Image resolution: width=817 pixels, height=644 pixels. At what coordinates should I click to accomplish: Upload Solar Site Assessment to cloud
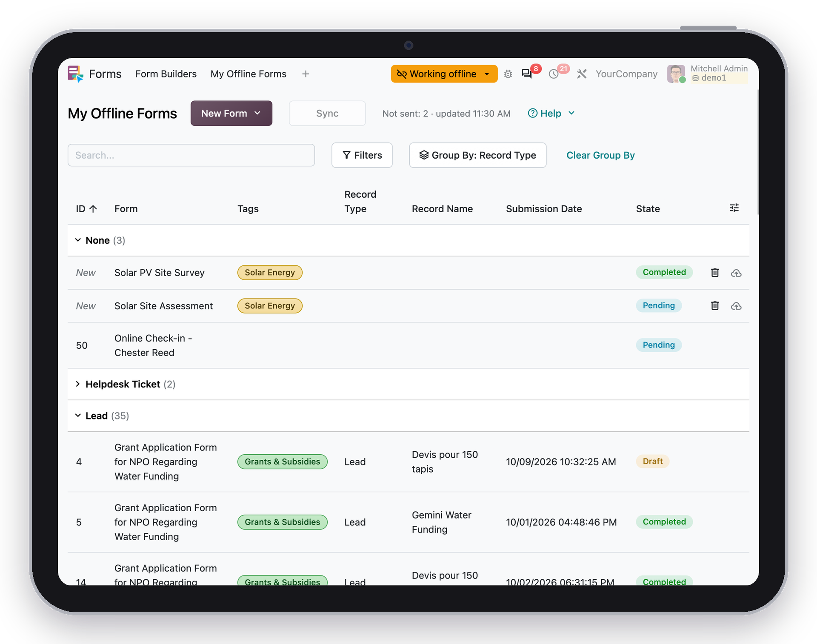[x=736, y=306]
